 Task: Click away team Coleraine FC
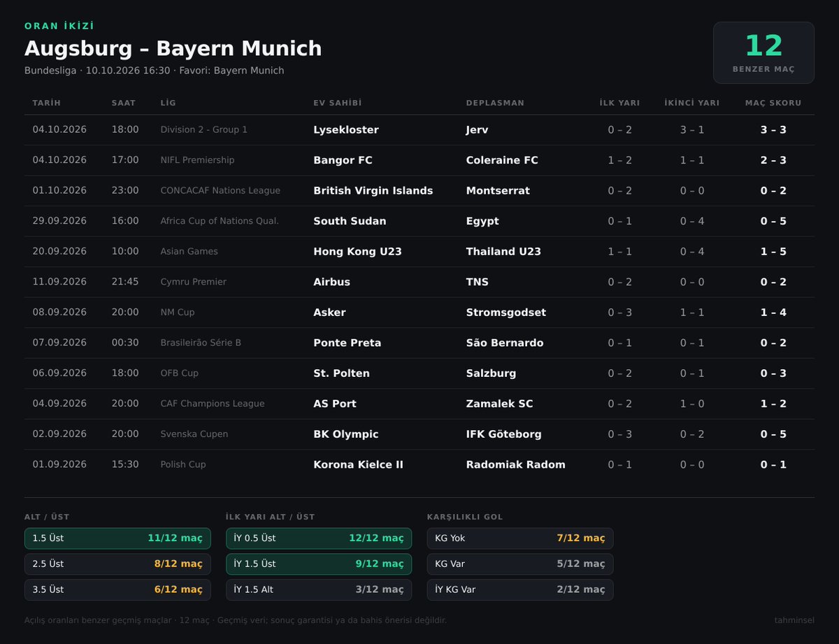[502, 160]
